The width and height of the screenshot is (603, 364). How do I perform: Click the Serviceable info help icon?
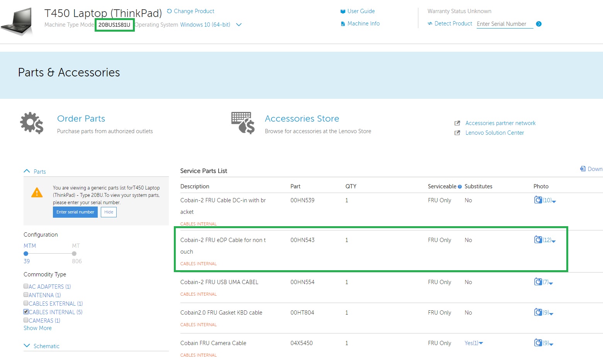[460, 187]
